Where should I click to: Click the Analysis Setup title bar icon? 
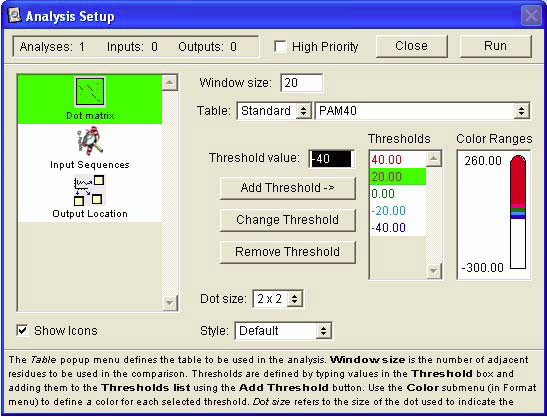coord(14,15)
